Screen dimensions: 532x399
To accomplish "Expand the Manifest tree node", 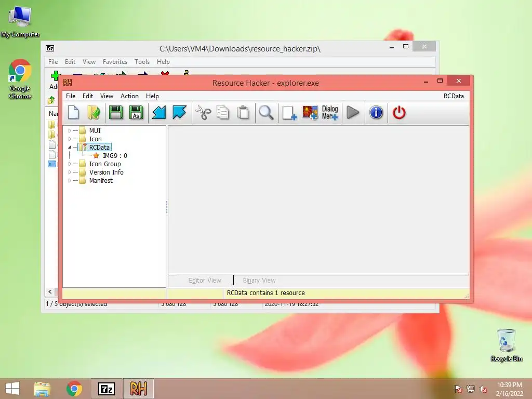I will 70,180.
